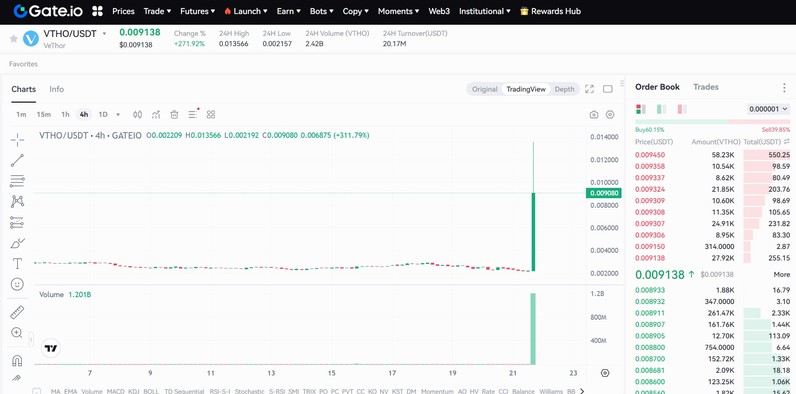Open the emoji icons tool
Screen dimensions: 796x394
point(17,284)
